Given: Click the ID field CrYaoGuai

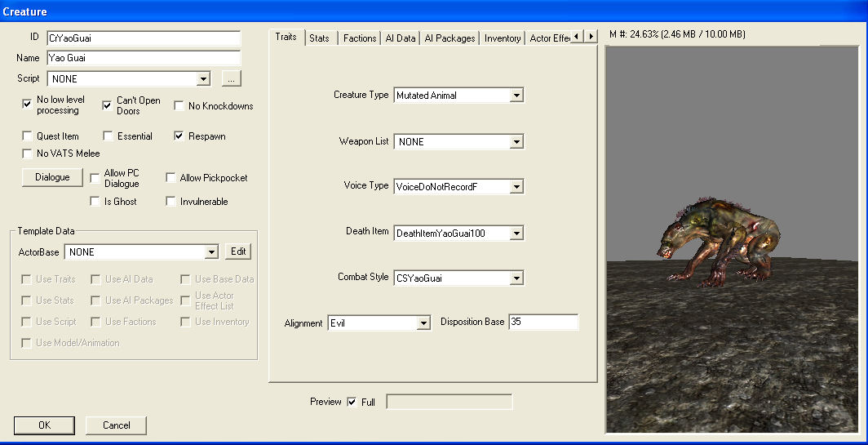Looking at the screenshot, I should [x=144, y=38].
